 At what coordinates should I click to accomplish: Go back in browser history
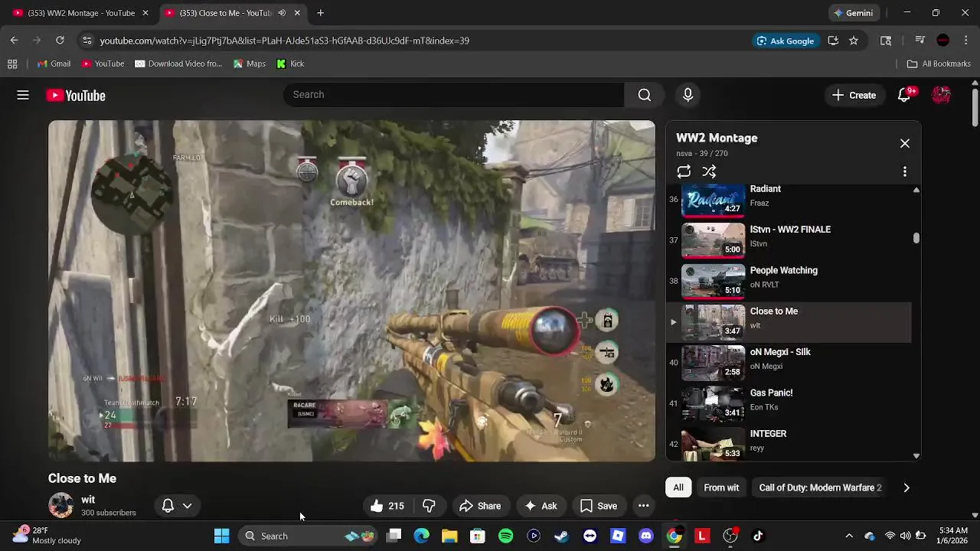pos(14,41)
